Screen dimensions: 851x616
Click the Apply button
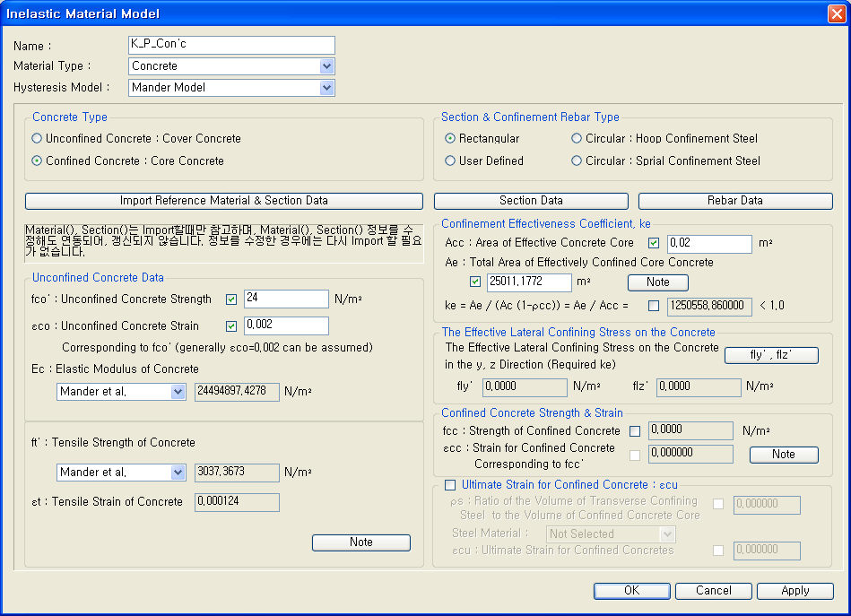coord(795,591)
